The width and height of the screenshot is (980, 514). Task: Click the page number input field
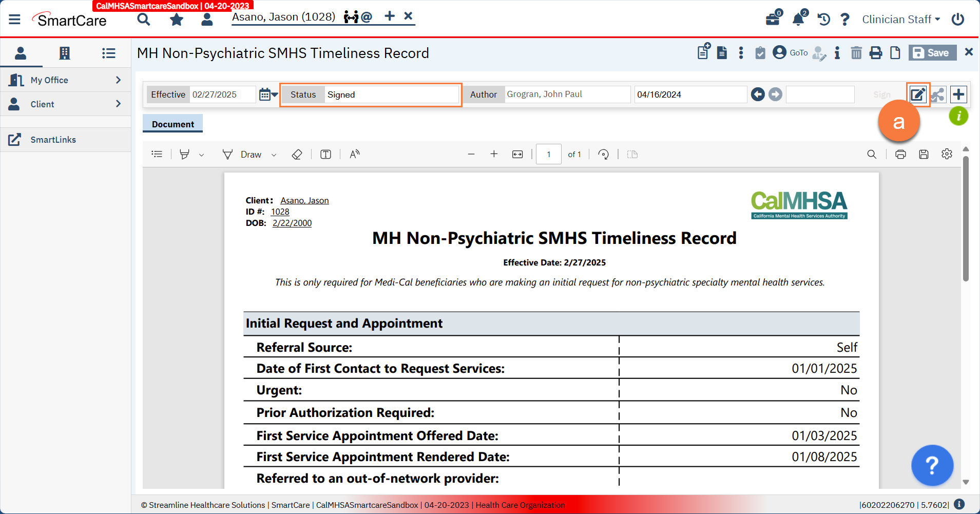[x=548, y=155]
